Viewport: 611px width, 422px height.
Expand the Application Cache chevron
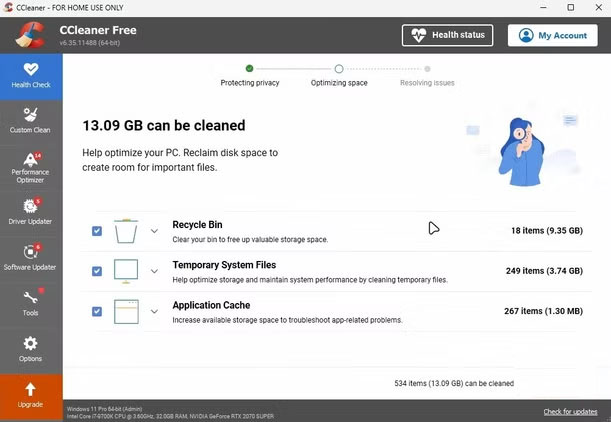154,311
